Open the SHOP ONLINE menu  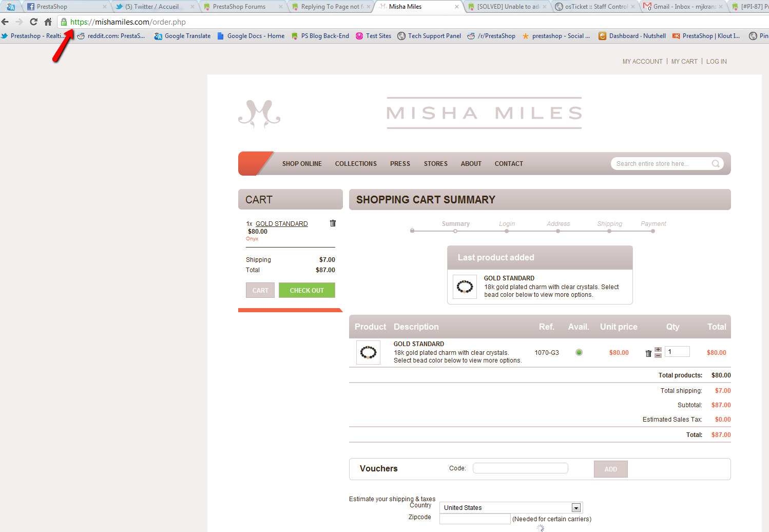click(x=302, y=164)
